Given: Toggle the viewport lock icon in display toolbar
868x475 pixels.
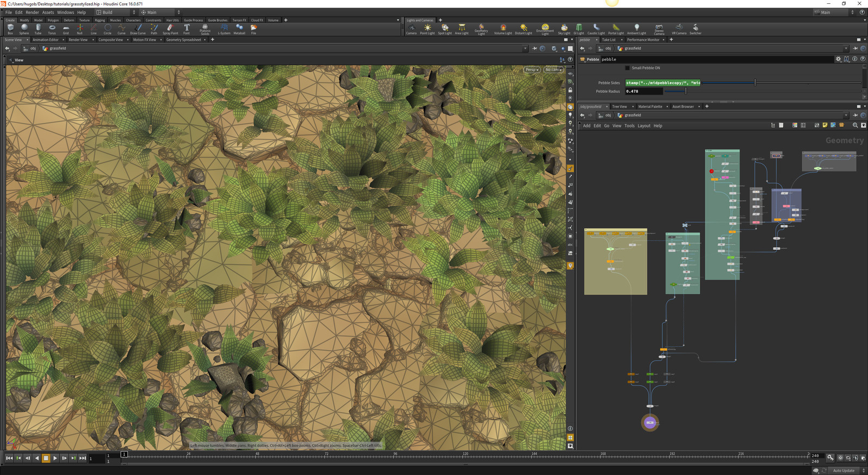Looking at the screenshot, I should [570, 90].
